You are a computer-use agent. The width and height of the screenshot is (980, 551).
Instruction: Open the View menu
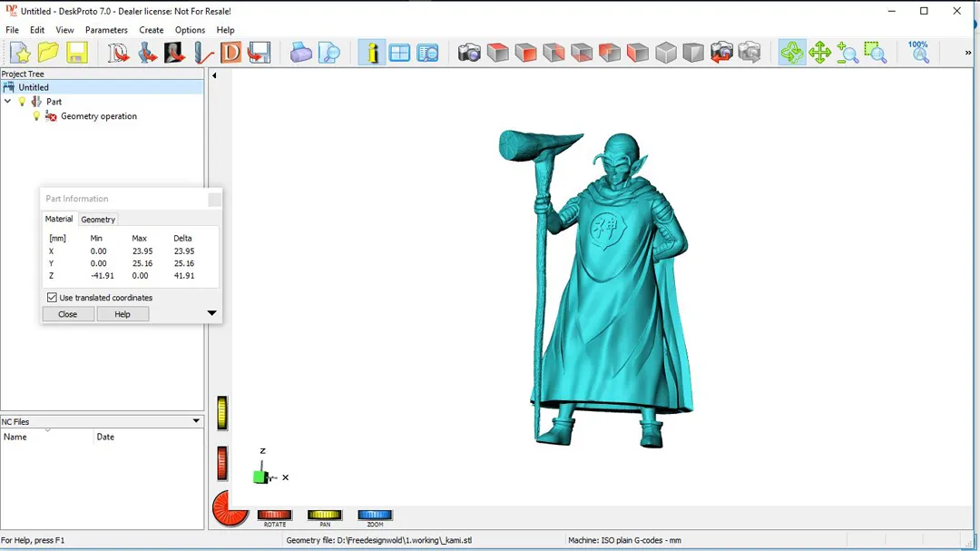click(64, 30)
